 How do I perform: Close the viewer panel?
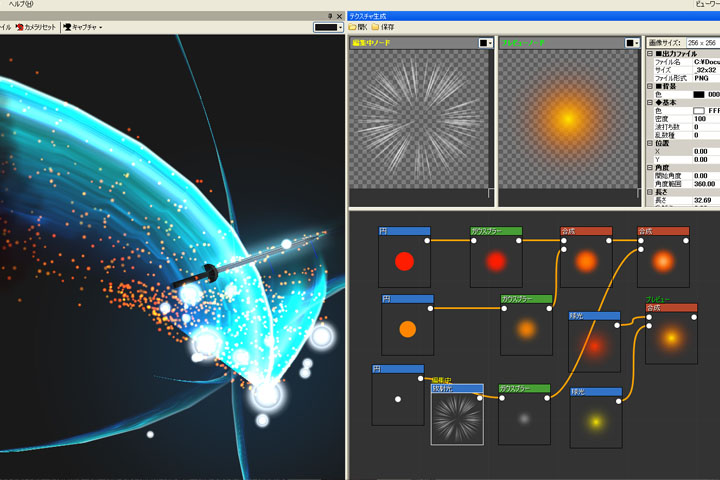coord(339,16)
